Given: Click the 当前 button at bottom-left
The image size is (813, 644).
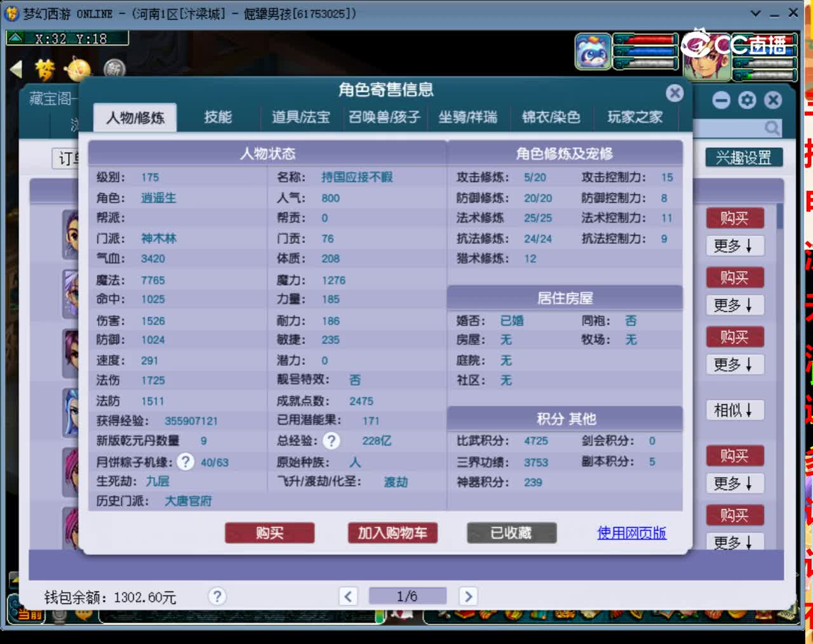Looking at the screenshot, I should [29, 614].
